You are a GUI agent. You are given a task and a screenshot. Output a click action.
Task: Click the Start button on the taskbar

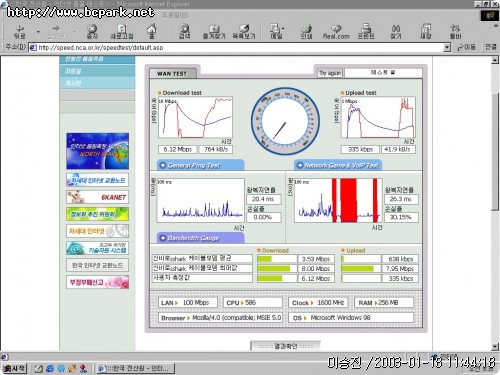pyautogui.click(x=14, y=368)
